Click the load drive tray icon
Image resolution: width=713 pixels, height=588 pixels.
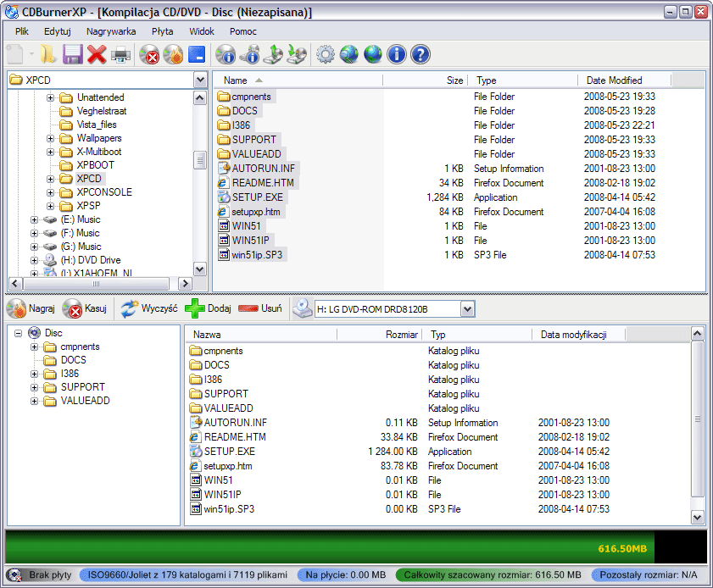(x=297, y=54)
